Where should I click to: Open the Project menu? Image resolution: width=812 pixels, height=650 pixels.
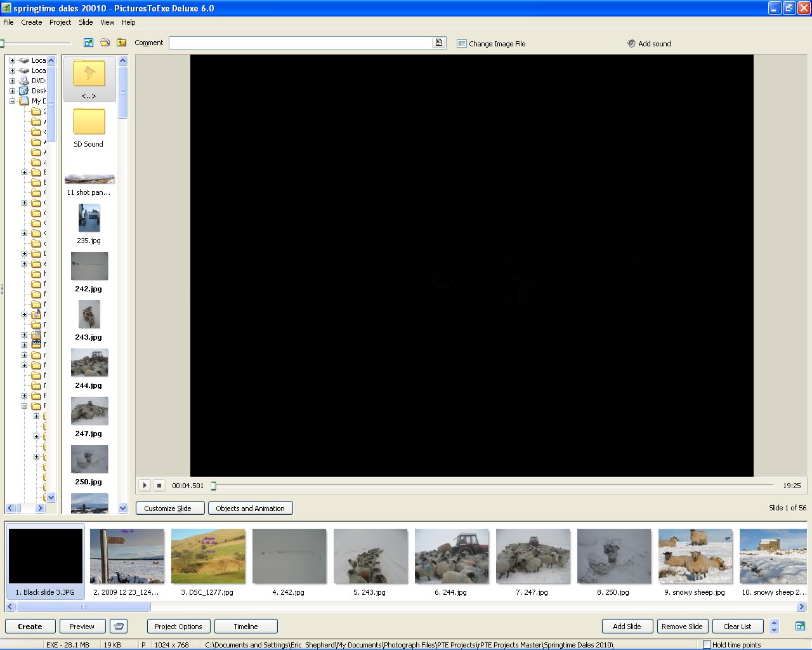click(60, 22)
